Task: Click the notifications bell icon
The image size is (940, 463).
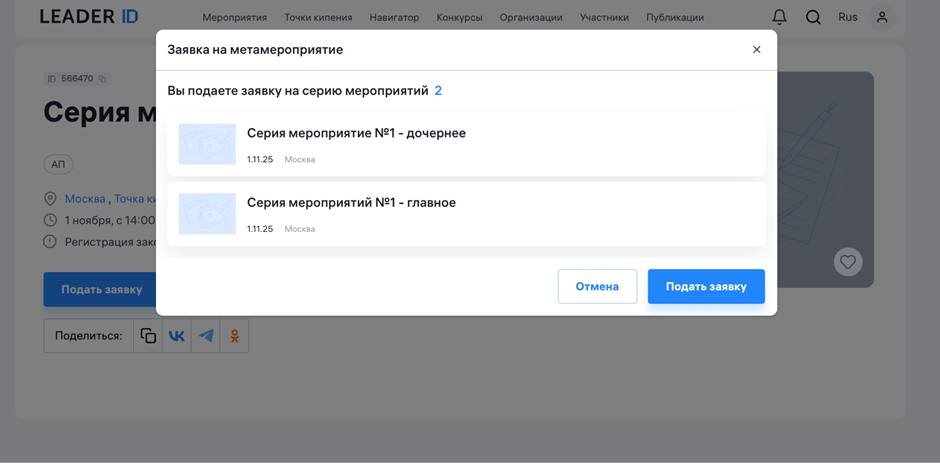Action: (779, 17)
